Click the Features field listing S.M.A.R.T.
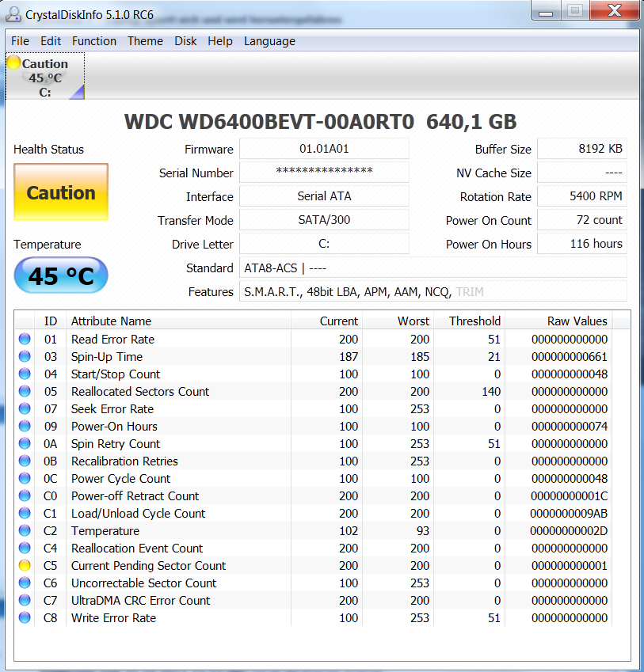The width and height of the screenshot is (644, 672). click(433, 291)
